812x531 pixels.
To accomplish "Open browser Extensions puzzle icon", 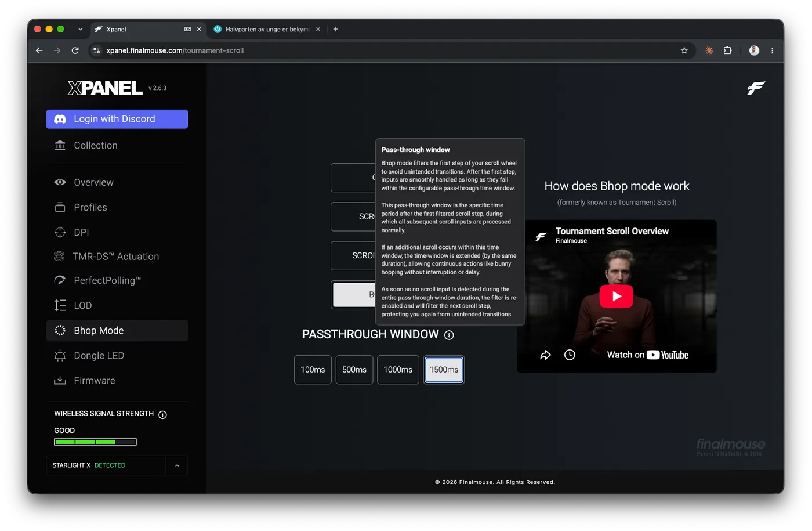I will click(727, 50).
